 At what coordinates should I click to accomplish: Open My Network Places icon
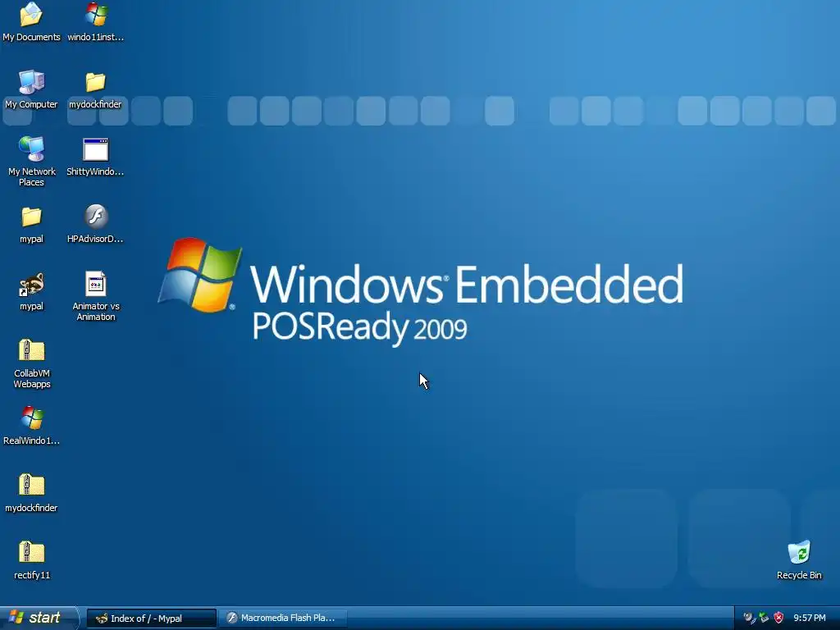click(x=32, y=161)
